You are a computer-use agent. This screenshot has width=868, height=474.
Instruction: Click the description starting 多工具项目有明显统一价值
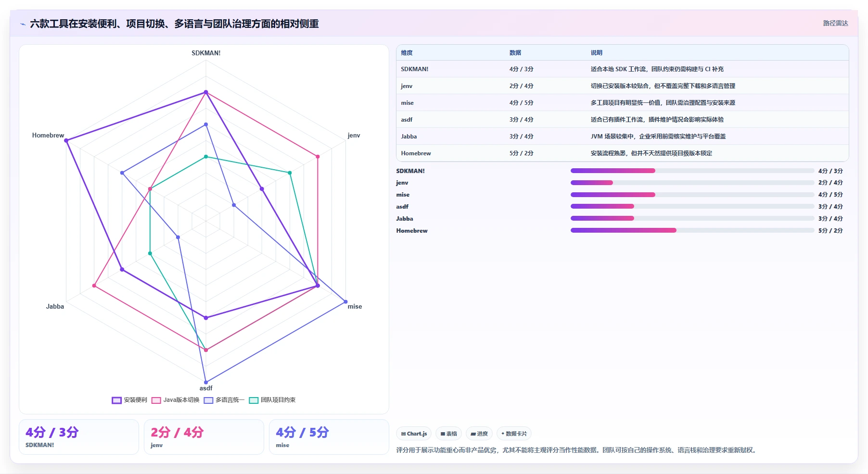[x=663, y=103]
